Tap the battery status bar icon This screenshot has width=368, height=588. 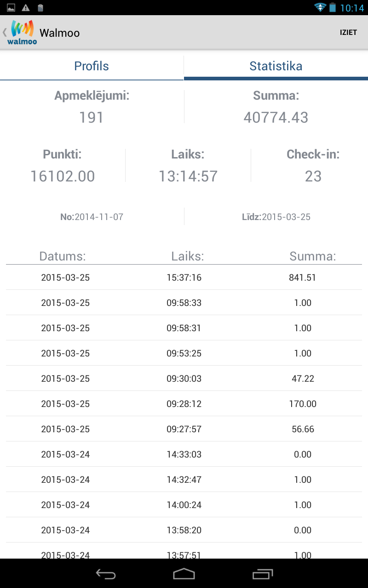coord(333,7)
